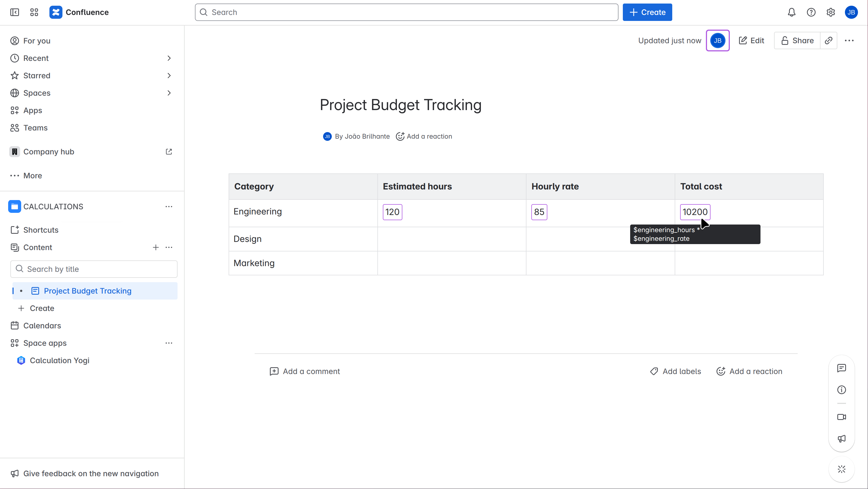The width and height of the screenshot is (868, 489).
Task: Collapse the sidebar with the panel icon
Action: (14, 13)
